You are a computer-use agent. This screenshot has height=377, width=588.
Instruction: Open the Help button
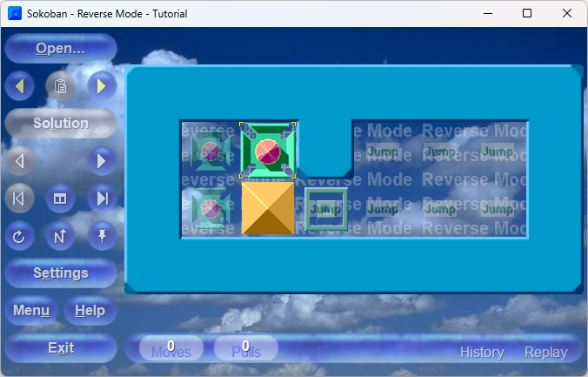90,311
